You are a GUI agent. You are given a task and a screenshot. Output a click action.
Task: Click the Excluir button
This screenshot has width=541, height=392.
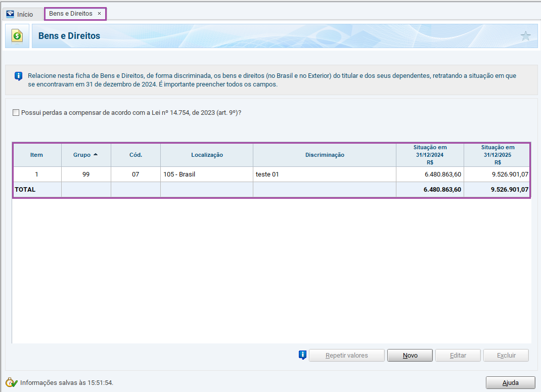point(506,356)
